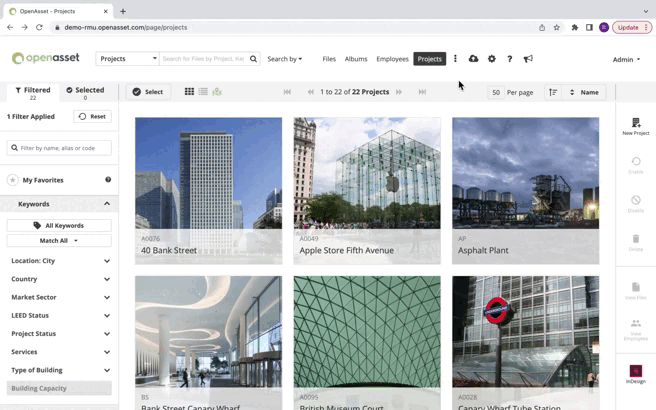Toggle the Select mode button
This screenshot has width=656, height=410.
click(148, 92)
